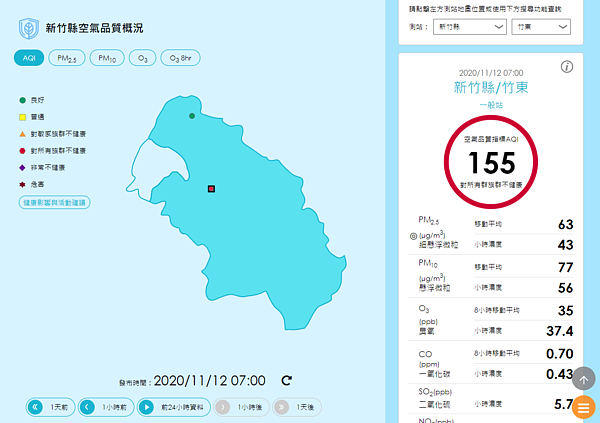Click PM2.5 hourly concentration value 43
600x423 pixels.
pyautogui.click(x=566, y=245)
